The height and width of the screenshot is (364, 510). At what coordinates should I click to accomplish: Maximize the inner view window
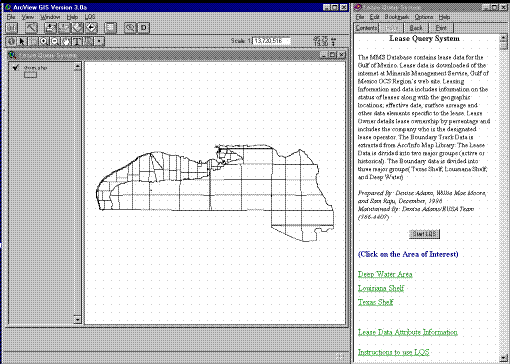[x=332, y=55]
